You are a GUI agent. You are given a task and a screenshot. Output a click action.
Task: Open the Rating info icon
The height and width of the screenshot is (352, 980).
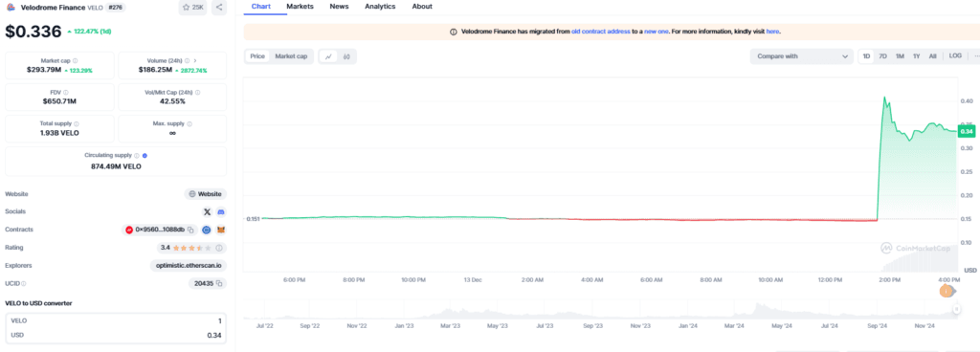pyautogui.click(x=219, y=248)
